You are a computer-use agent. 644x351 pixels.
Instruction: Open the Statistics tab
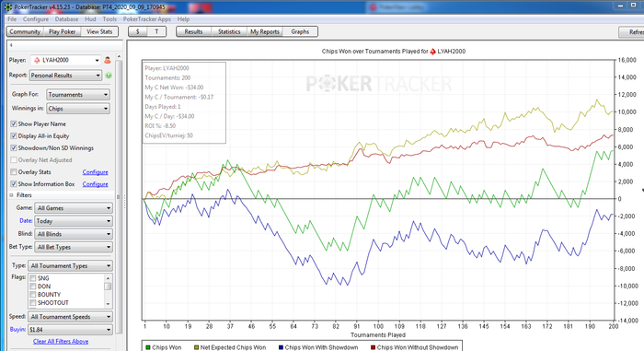tap(229, 31)
